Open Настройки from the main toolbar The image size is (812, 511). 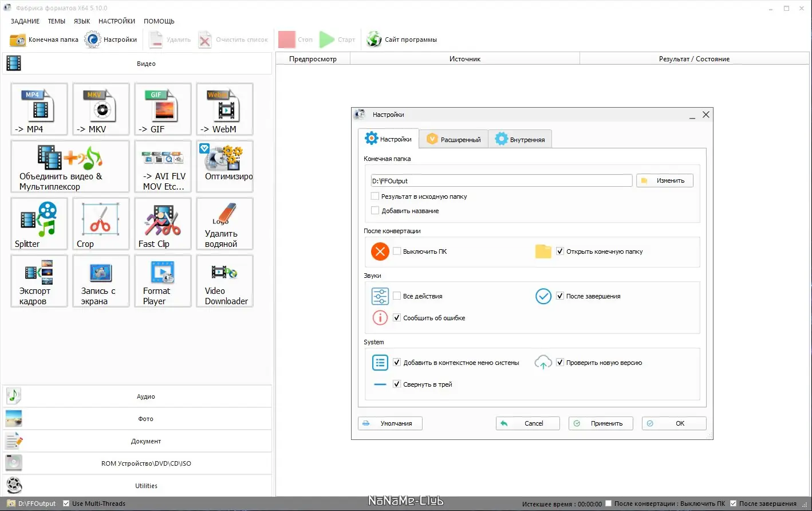click(x=111, y=40)
